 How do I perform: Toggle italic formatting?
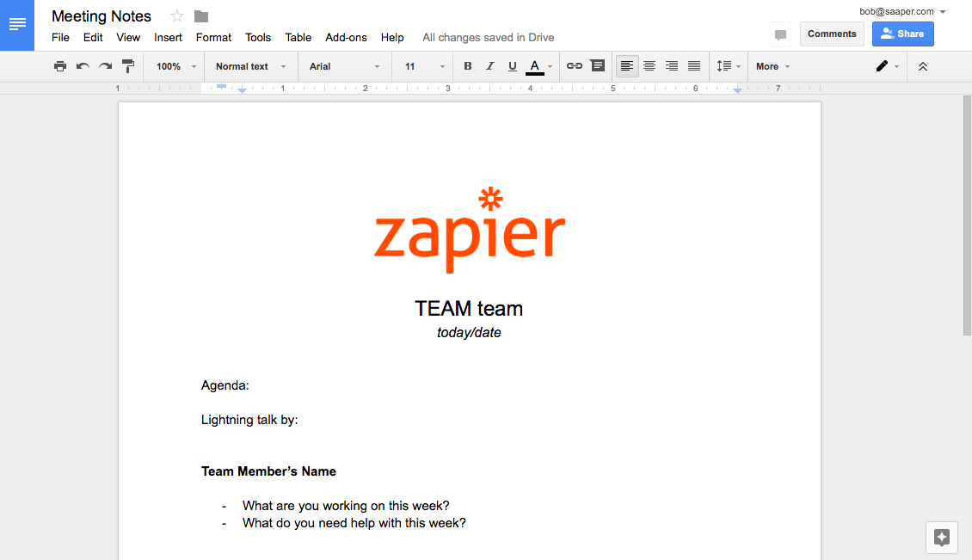489,66
